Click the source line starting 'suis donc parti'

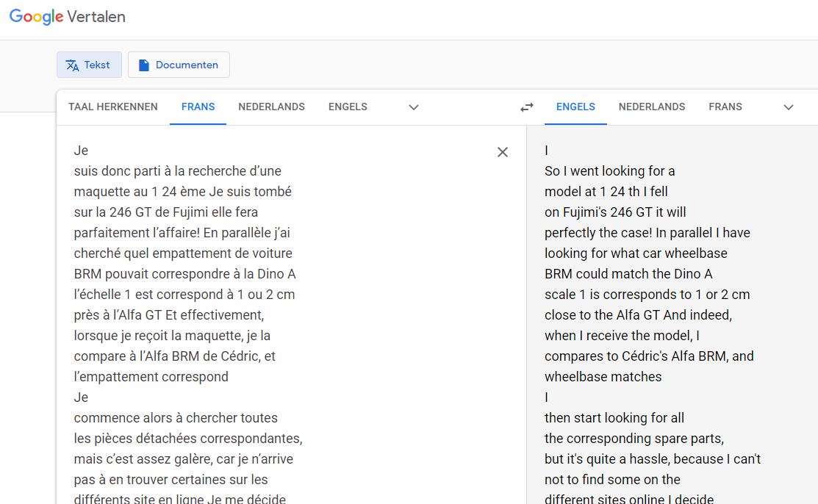177,171
